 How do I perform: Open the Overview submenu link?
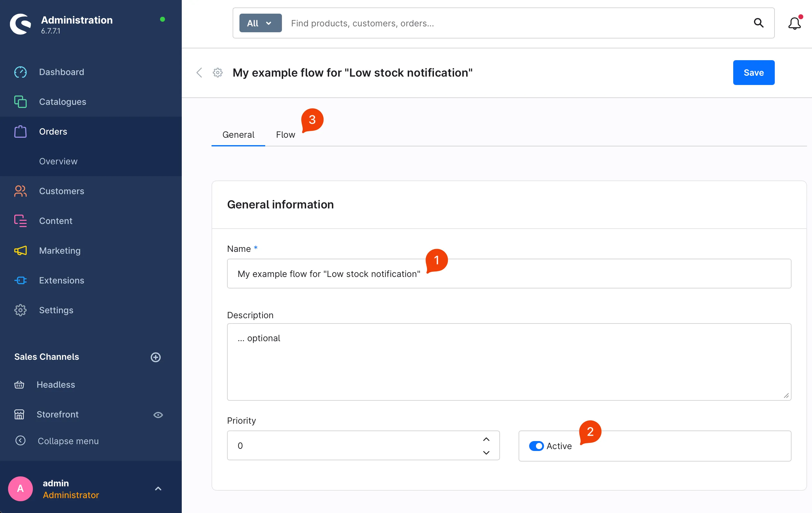click(x=58, y=161)
